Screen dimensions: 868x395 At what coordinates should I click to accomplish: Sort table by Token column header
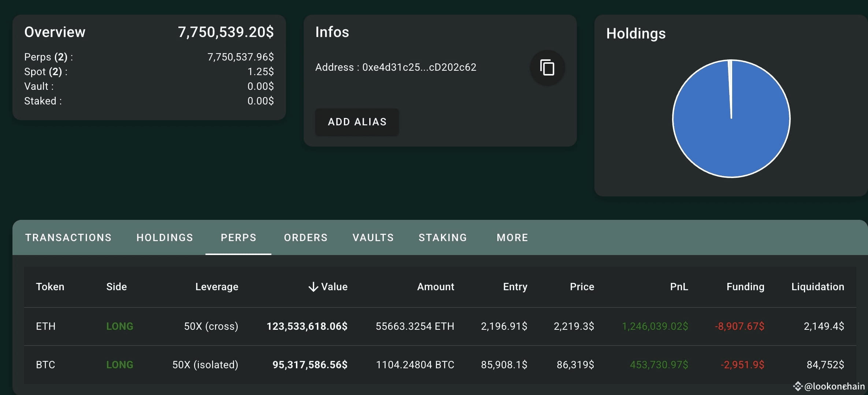coord(50,287)
